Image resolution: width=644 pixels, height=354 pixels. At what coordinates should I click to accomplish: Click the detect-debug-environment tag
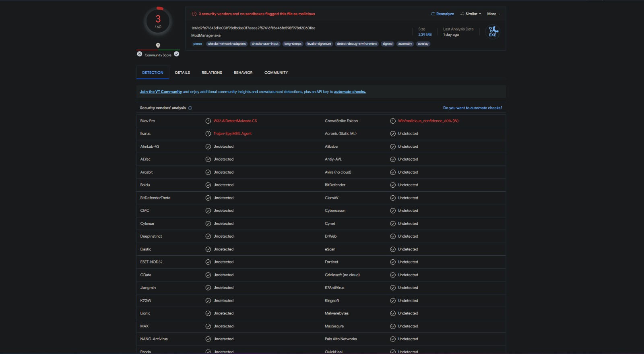pos(357,44)
